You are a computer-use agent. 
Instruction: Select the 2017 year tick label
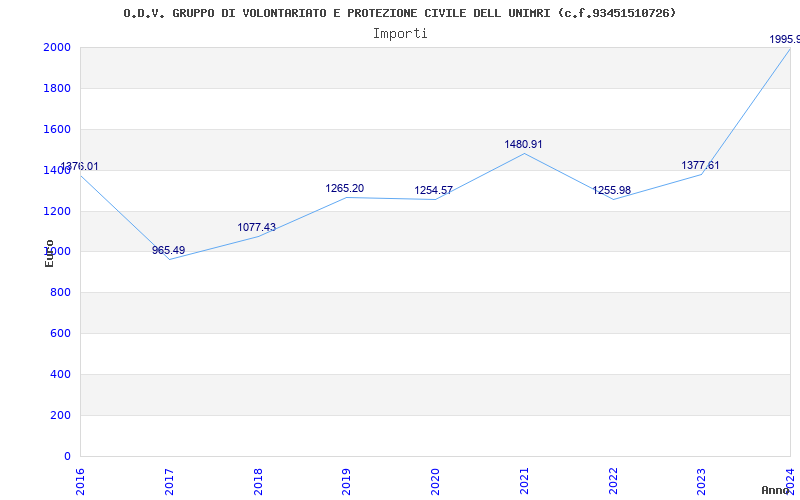[169, 479]
